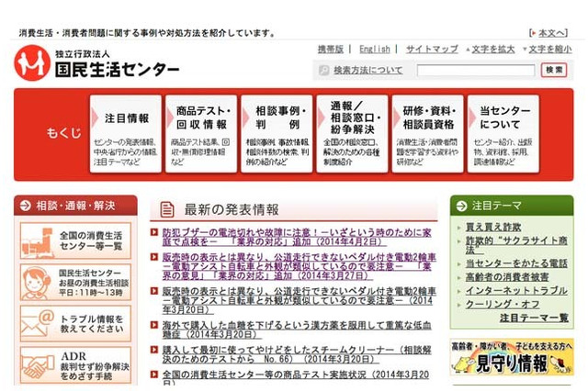The height and width of the screenshot is (391, 588).
Task: Click the red bullet icon beside 防犯ブザー news item
Action: 153,232
